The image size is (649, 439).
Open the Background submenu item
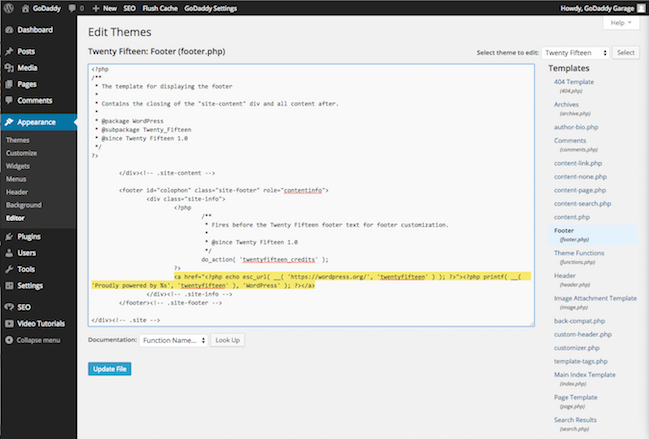click(x=24, y=205)
